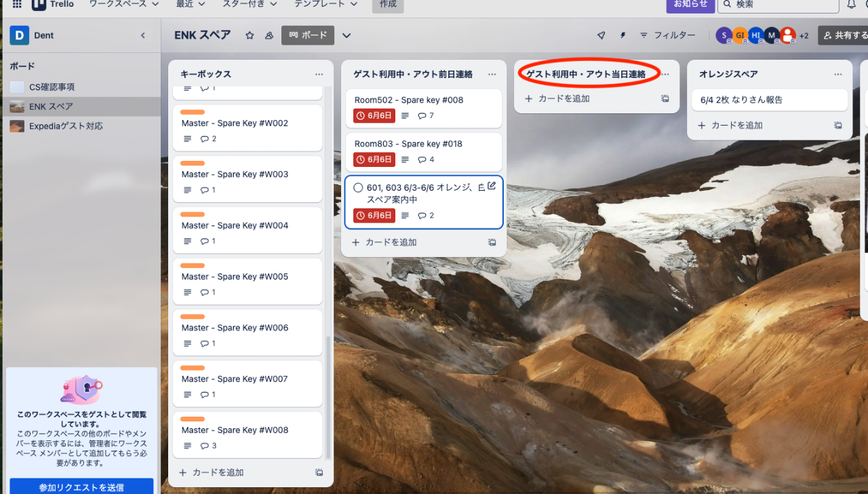Open the automation lightning bolt icon

pos(623,35)
